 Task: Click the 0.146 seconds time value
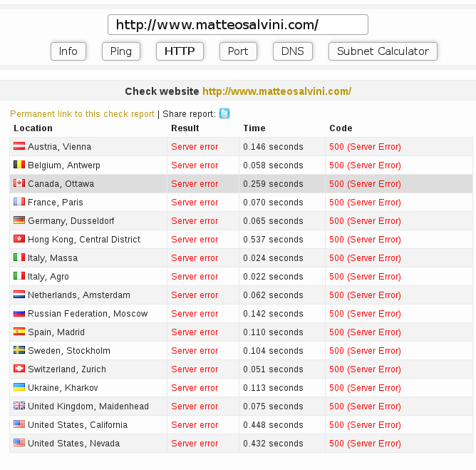(x=273, y=147)
